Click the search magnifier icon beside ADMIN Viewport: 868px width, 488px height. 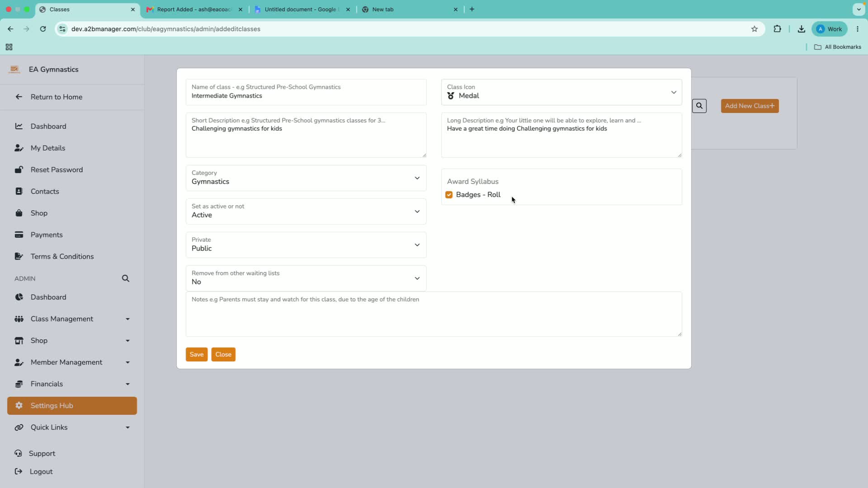pos(126,278)
